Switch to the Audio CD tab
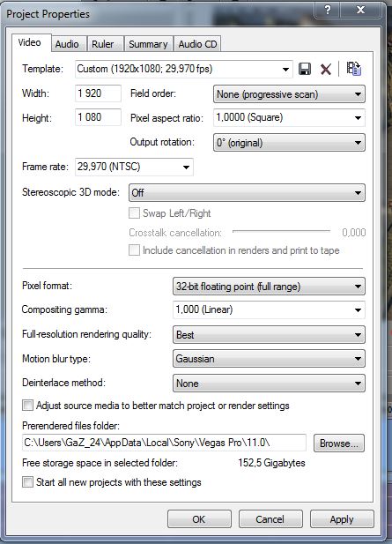Image resolution: width=392 pixels, height=544 pixels. 197,44
